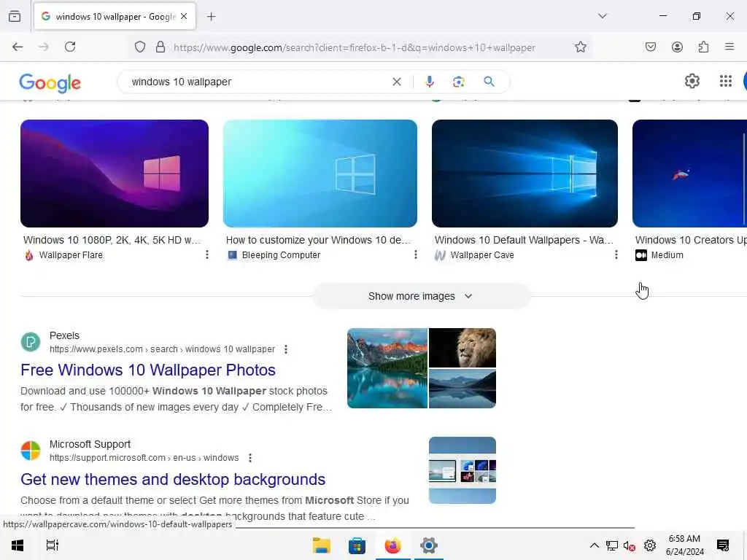Open the Medium Creators Update image thumbnail
This screenshot has height=560, width=747.
689,174
